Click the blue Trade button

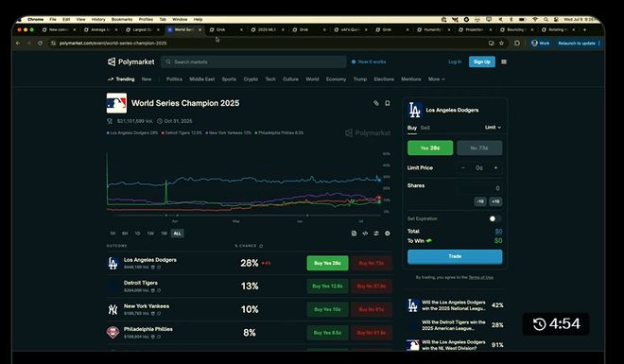(x=455, y=256)
